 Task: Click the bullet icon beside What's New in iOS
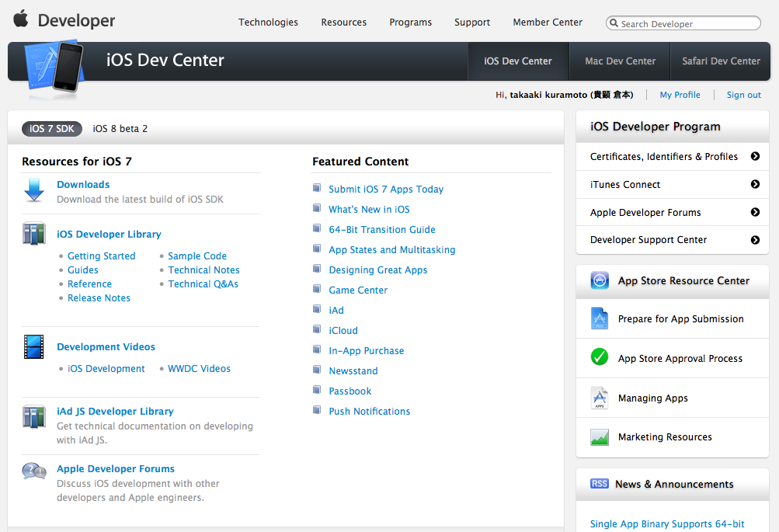pos(316,208)
